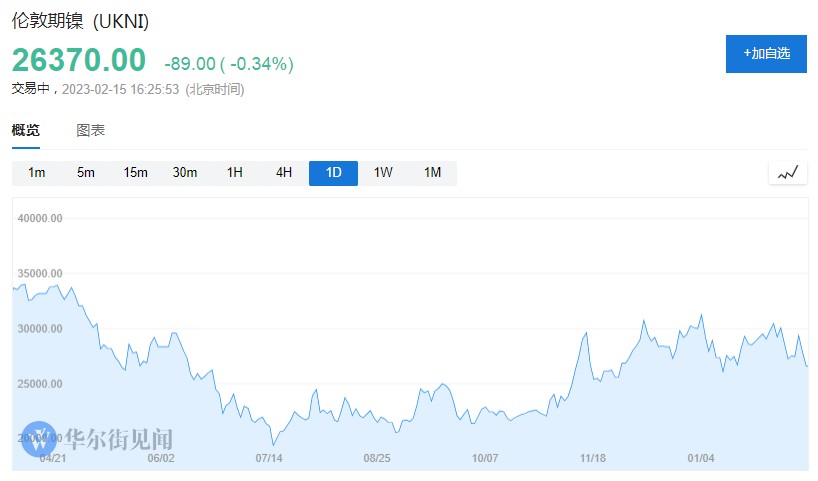This screenshot has height=481, width=818.
Task: Select the 1D daily interval
Action: point(334,173)
